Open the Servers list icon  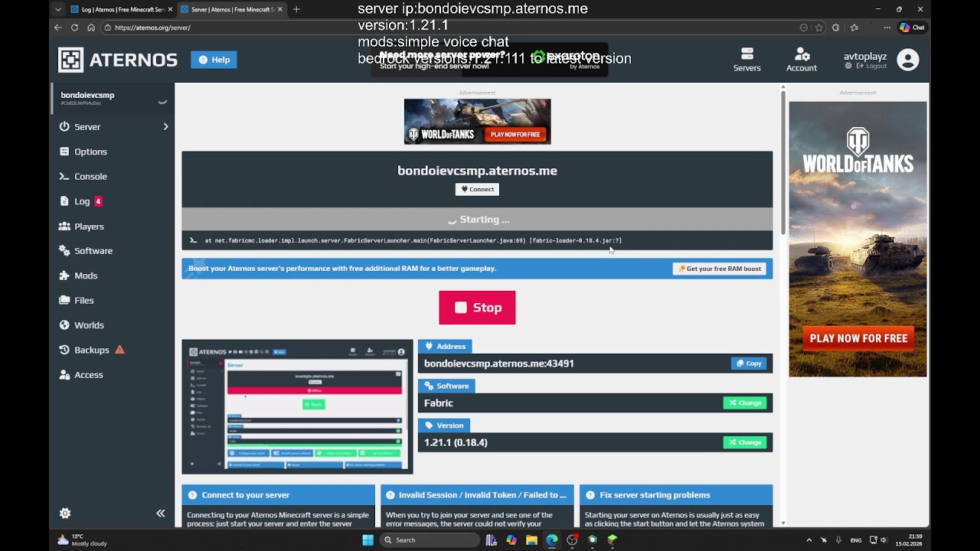tap(746, 60)
